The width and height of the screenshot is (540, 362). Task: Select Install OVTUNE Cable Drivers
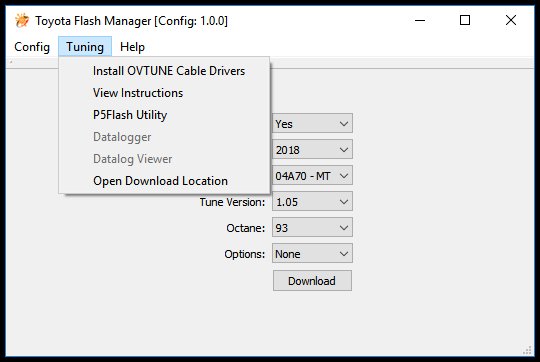pos(165,71)
